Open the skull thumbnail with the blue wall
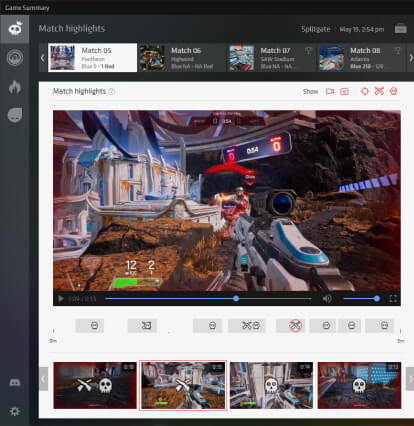This screenshot has height=426, width=414. point(359,385)
